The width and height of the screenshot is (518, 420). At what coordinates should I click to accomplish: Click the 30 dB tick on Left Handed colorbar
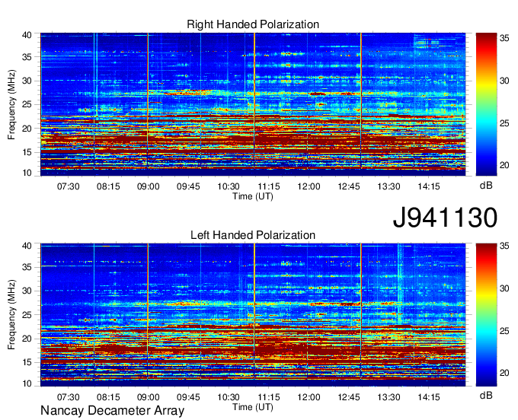coord(504,288)
